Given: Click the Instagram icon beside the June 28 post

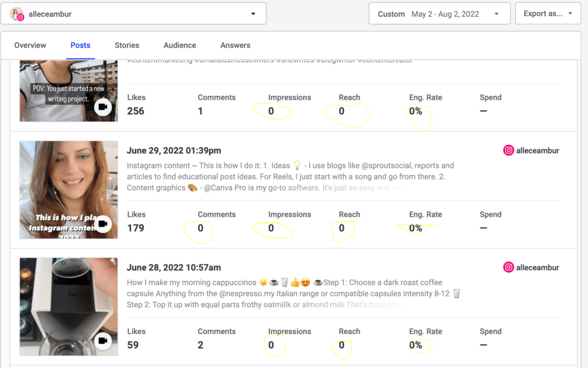Looking at the screenshot, I should (509, 267).
